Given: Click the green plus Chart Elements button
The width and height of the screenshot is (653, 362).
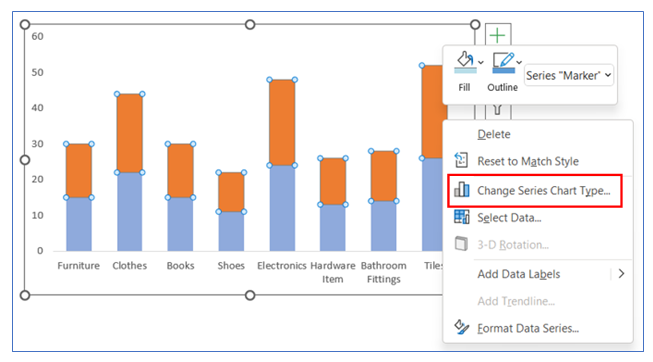Looking at the screenshot, I should coord(498,36).
